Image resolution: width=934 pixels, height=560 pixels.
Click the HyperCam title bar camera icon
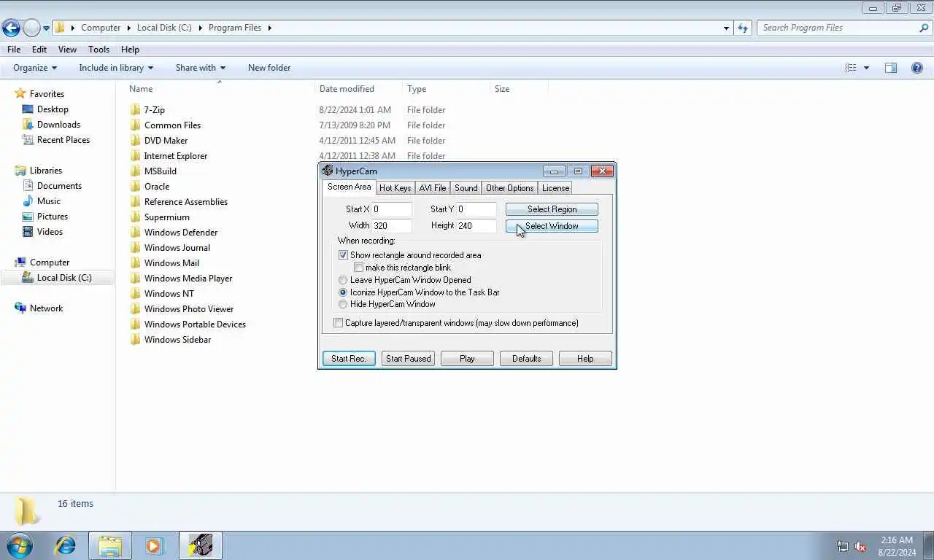pyautogui.click(x=328, y=171)
